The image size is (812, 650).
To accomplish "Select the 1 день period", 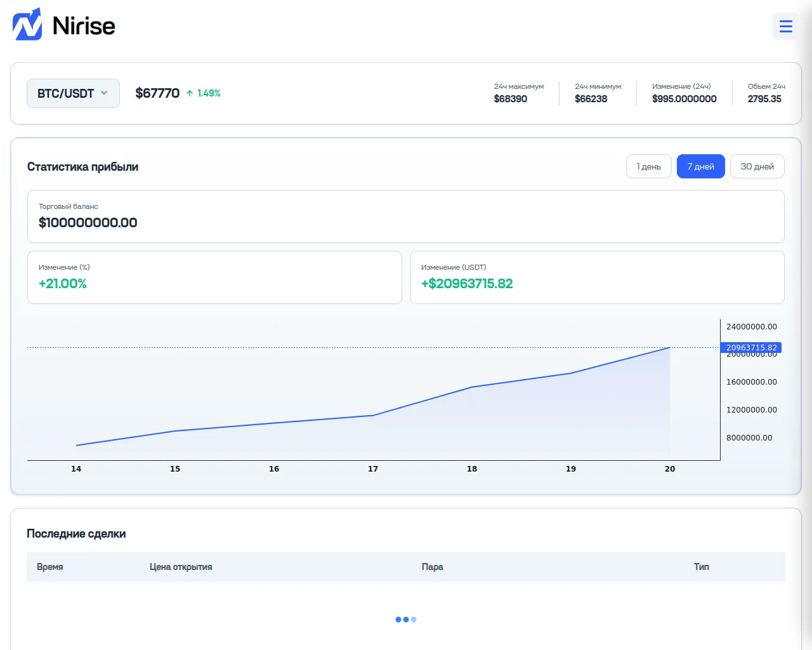I will (x=648, y=166).
